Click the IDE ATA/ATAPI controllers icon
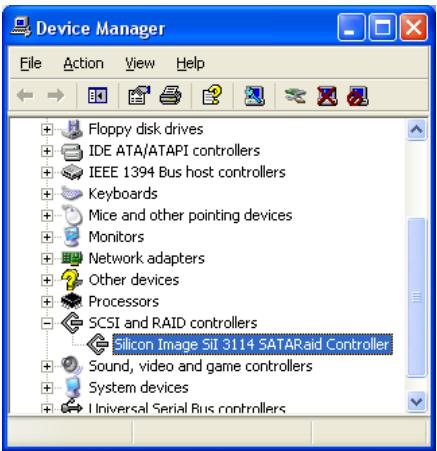This screenshot has height=451, width=437. tap(72, 151)
